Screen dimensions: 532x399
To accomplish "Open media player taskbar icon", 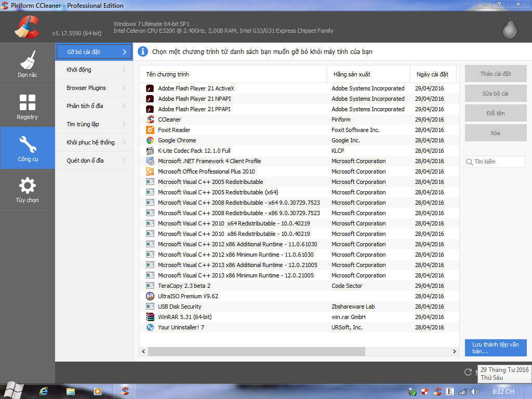I will [x=97, y=391].
